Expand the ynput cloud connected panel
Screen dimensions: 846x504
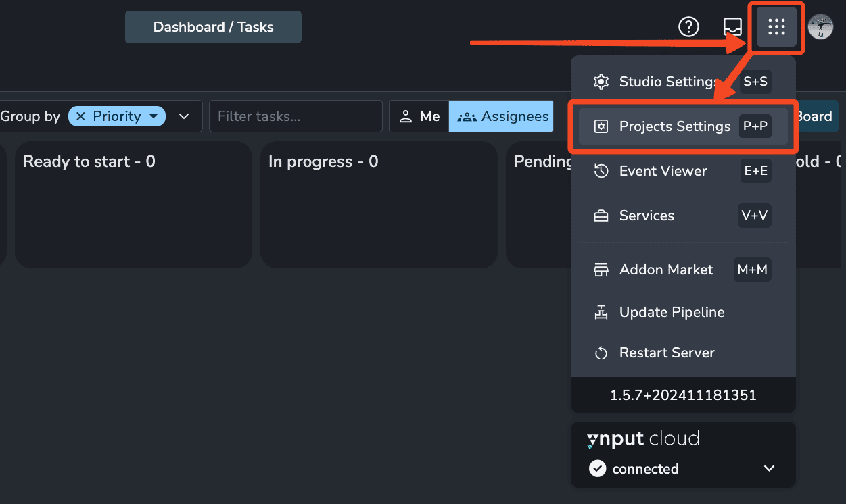point(769,468)
